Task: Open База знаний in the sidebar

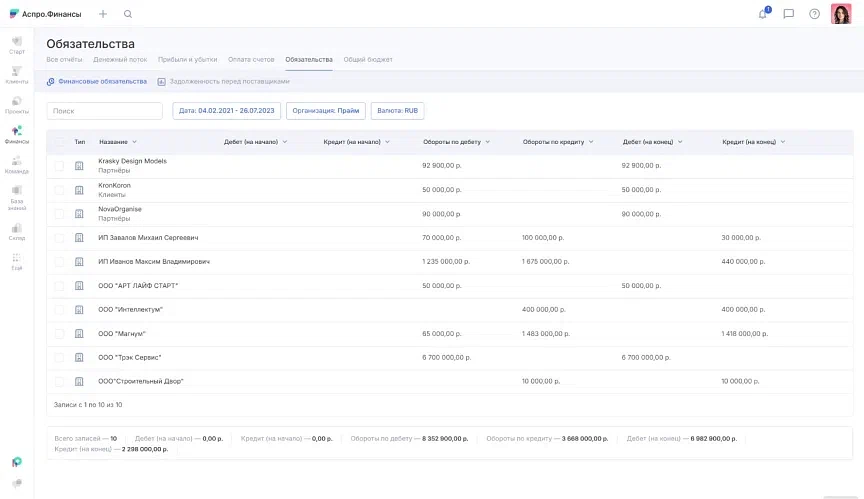Action: [17, 194]
